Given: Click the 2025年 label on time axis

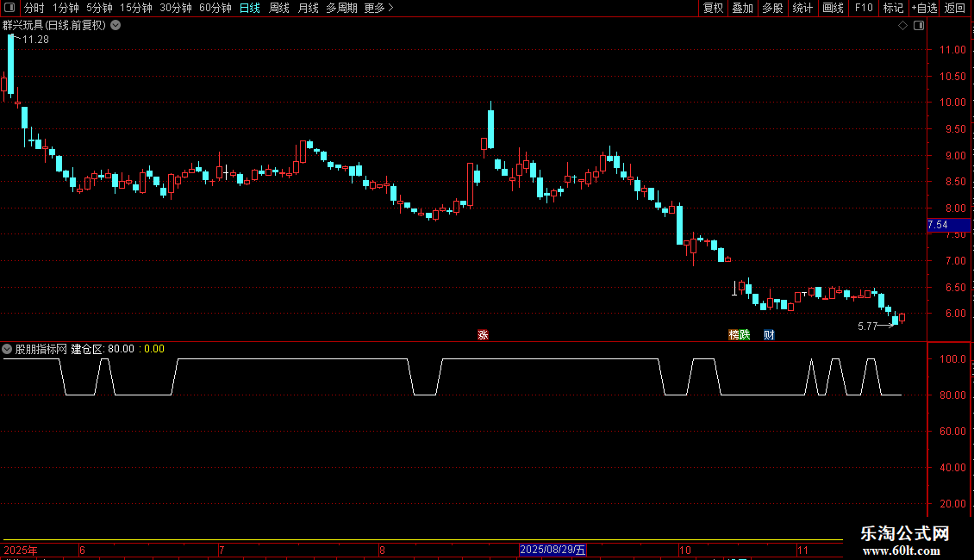Looking at the screenshot, I should click(x=21, y=550).
